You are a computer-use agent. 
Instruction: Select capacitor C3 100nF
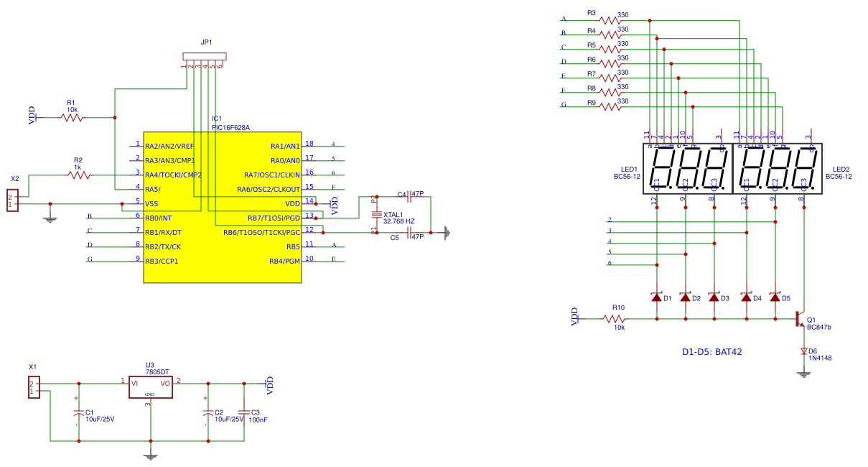243,412
